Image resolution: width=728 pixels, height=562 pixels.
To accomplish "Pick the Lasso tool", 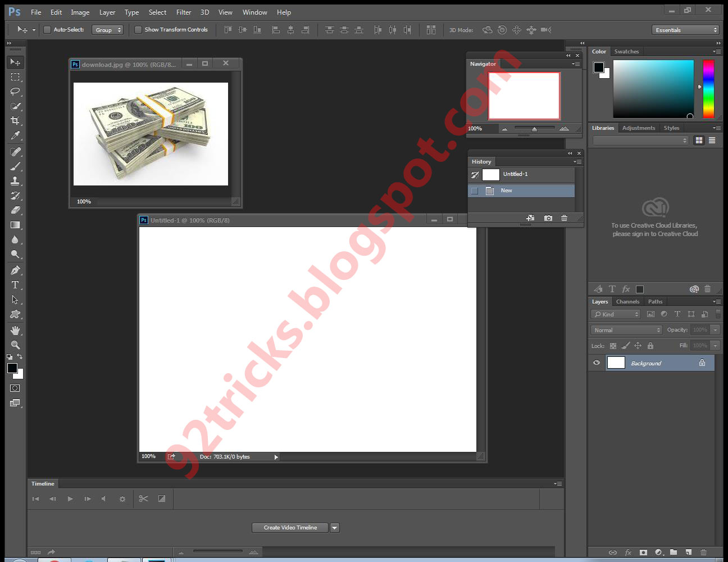I will click(x=15, y=90).
